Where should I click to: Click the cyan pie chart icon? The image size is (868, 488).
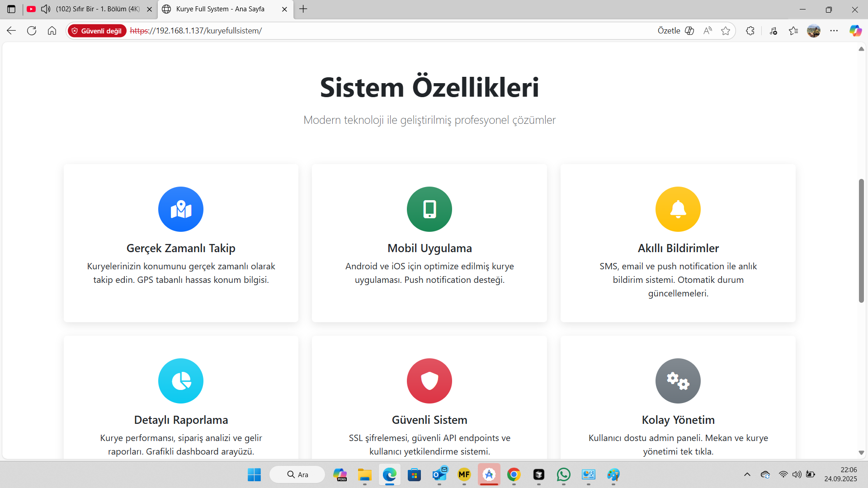tap(181, 381)
